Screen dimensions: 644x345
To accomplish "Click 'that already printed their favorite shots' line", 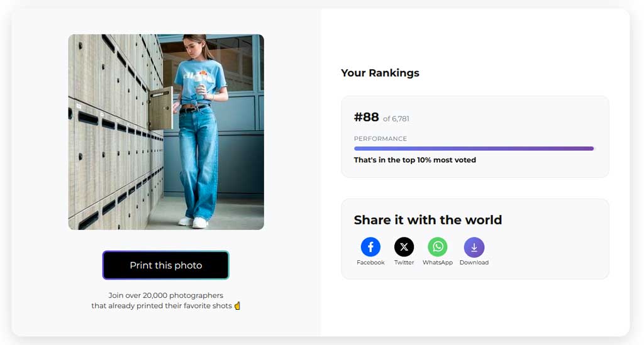I will coord(162,305).
